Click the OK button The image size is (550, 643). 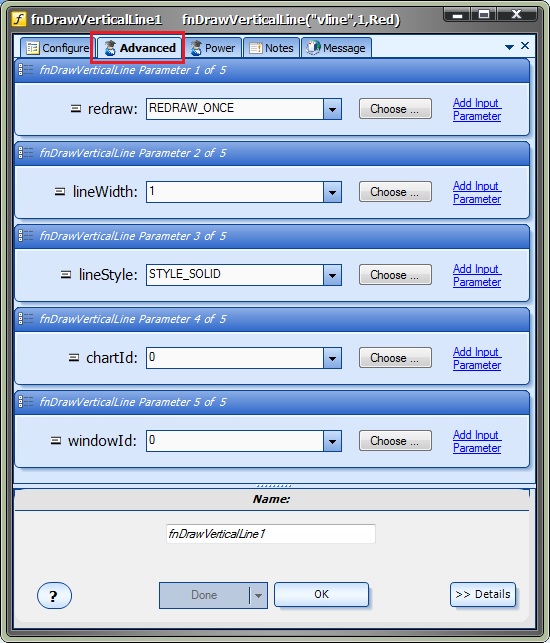(x=322, y=594)
